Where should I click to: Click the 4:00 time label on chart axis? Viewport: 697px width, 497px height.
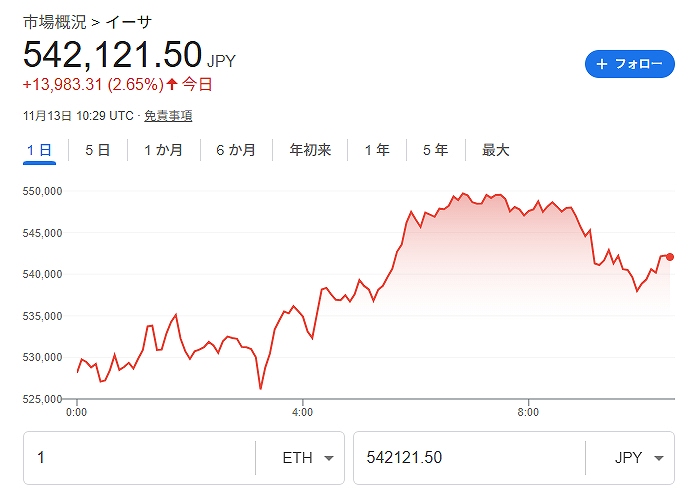(302, 411)
